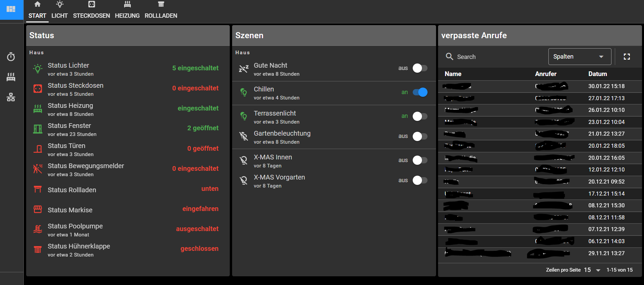
Task: Select call row dated 29.11.21 13:27
Action: coord(540,253)
